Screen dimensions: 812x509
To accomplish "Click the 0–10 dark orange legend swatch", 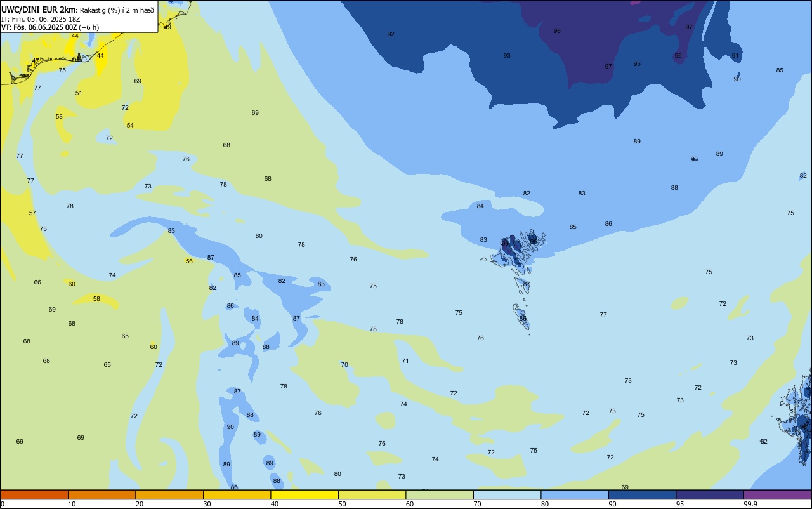I will [x=34, y=494].
